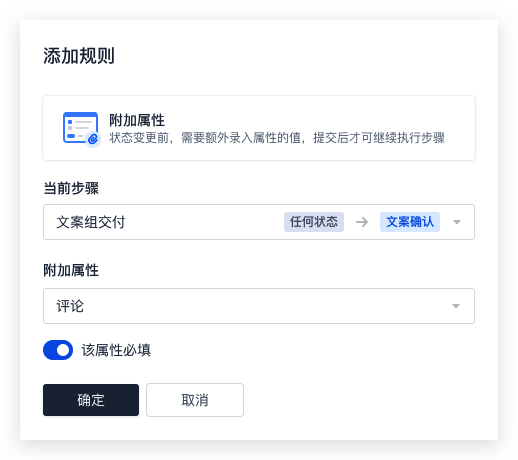Click the 任何状态 tag
Image resolution: width=518 pixels, height=460 pixels.
(x=314, y=222)
